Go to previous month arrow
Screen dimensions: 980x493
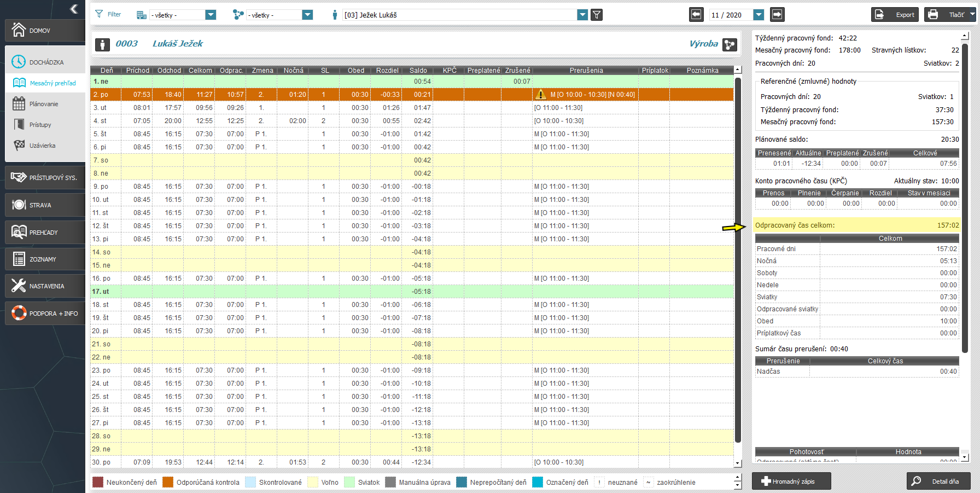pyautogui.click(x=696, y=14)
